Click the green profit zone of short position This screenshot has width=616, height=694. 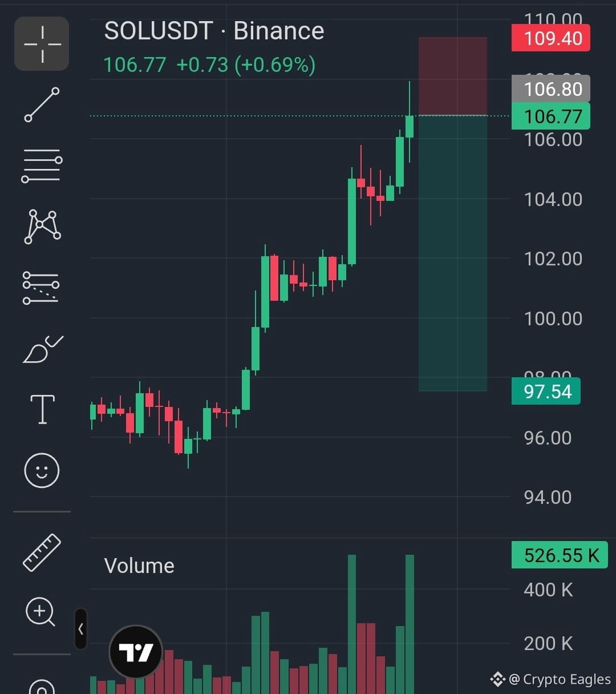453,253
